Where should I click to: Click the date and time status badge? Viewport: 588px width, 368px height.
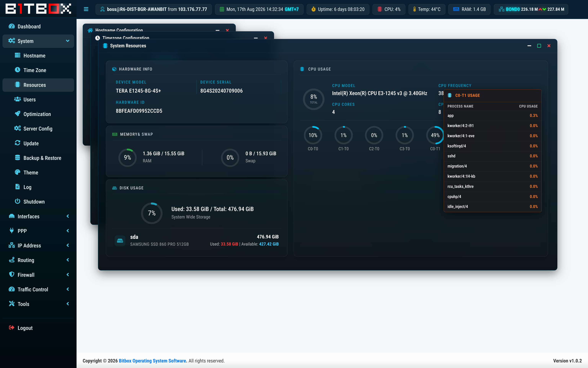(x=259, y=9)
